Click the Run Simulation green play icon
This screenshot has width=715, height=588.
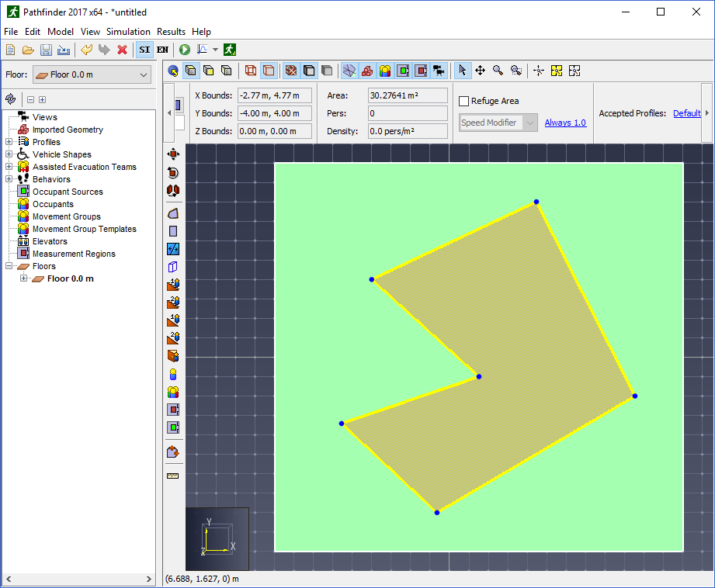[185, 50]
